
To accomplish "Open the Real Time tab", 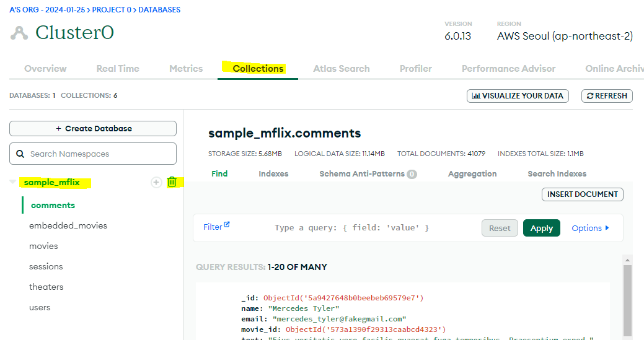I will [x=118, y=69].
